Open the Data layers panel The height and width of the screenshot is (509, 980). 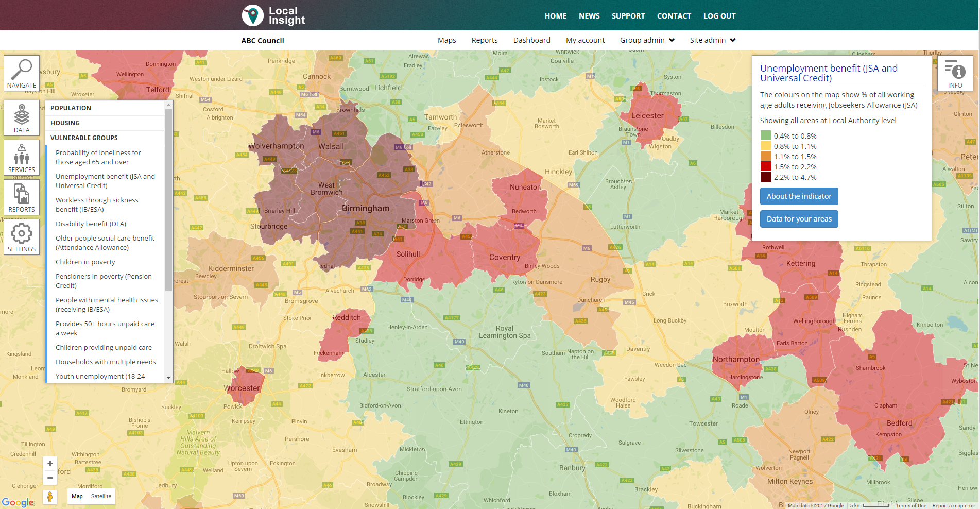[x=22, y=118]
